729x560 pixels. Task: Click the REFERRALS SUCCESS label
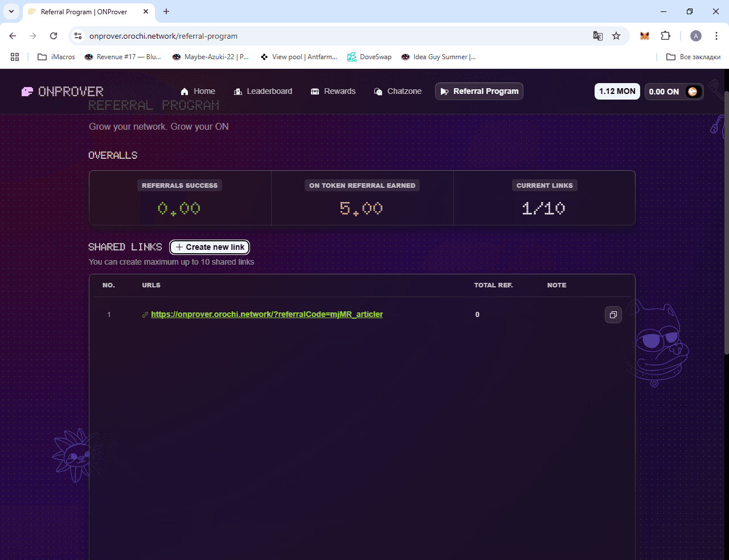(x=179, y=186)
